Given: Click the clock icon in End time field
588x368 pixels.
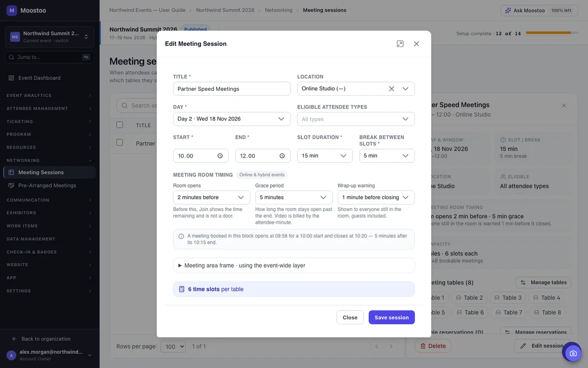Looking at the screenshot, I should coord(282,156).
